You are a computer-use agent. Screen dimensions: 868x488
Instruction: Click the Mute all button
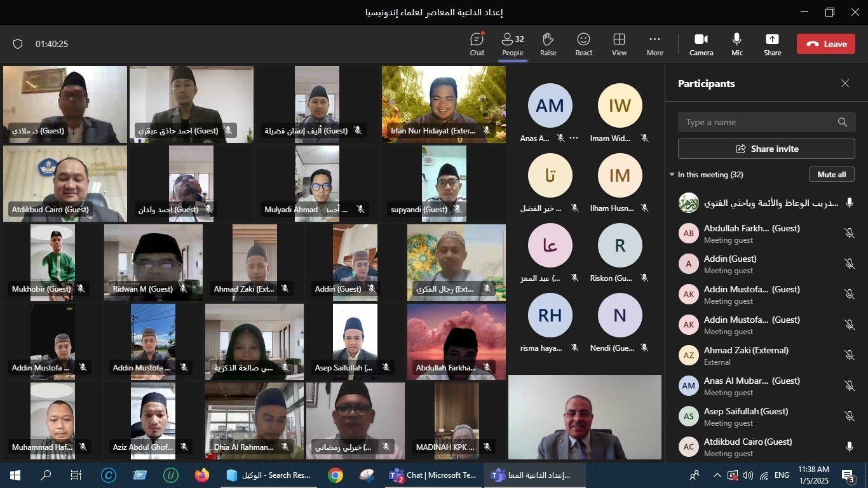[x=831, y=174]
